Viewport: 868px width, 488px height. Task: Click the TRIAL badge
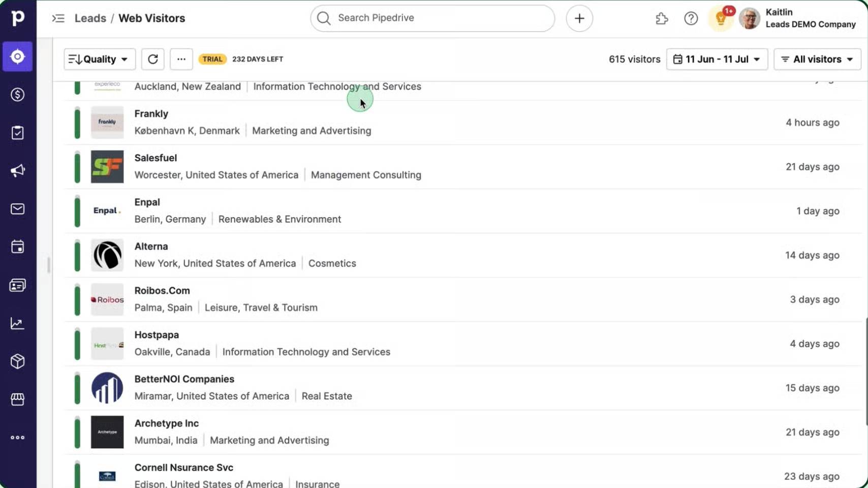(x=212, y=59)
